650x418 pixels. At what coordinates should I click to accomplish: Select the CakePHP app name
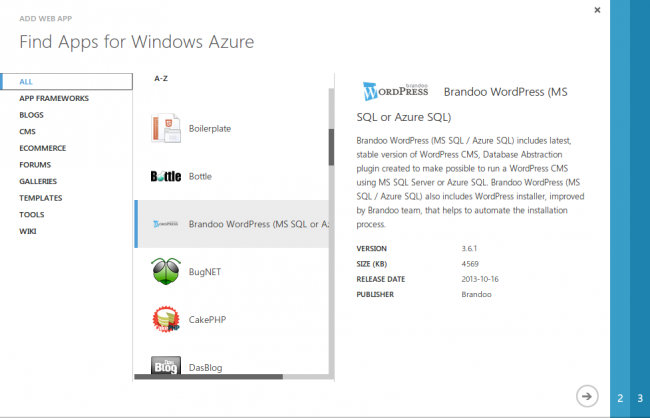(207, 320)
